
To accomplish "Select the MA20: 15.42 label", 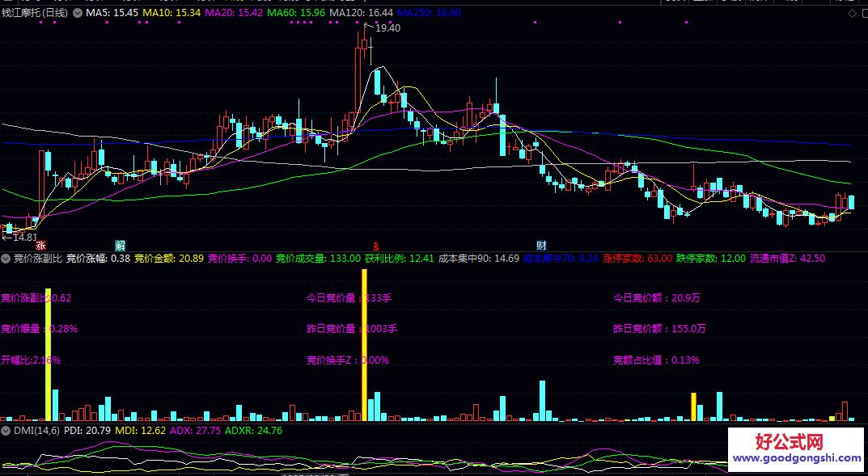I will (234, 13).
